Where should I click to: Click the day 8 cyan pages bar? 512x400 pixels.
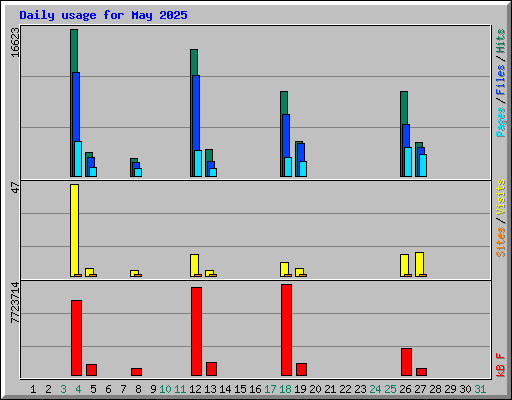[x=138, y=172]
